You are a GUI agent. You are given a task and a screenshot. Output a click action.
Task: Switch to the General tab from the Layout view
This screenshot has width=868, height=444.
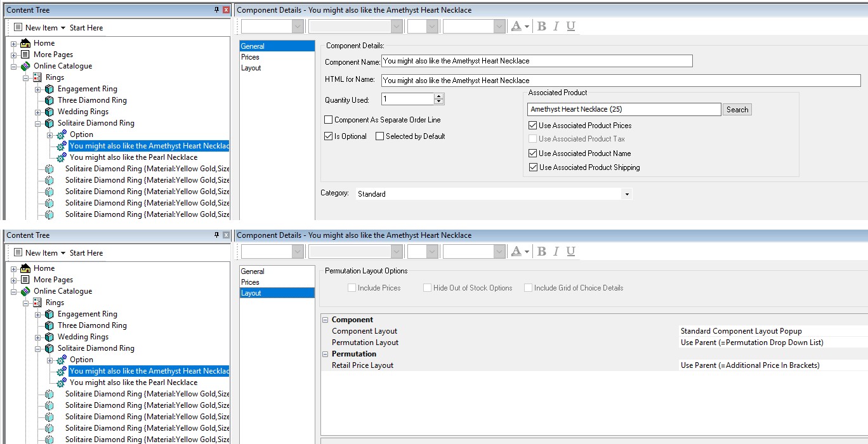pyautogui.click(x=253, y=271)
